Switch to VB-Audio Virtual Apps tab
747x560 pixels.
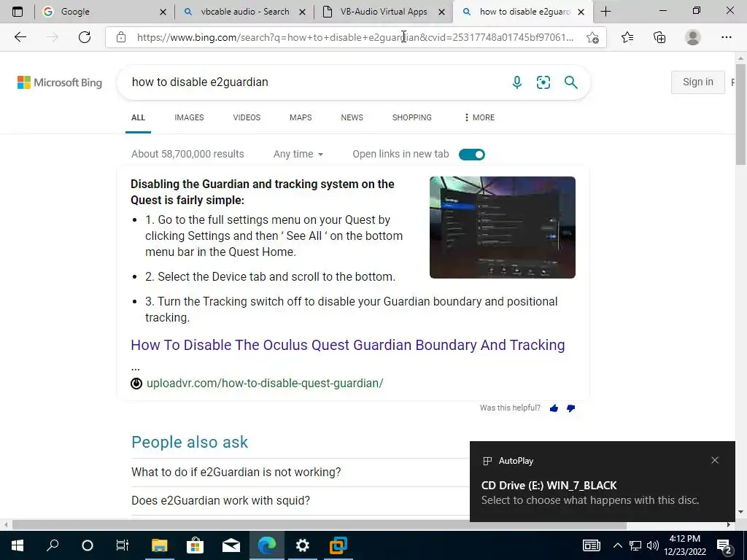click(384, 12)
